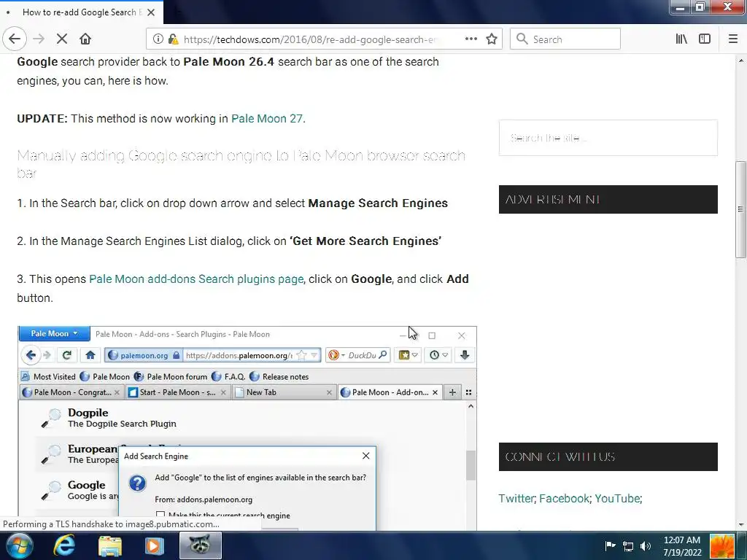Click the network tray icon
This screenshot has width=747, height=560.
click(x=628, y=546)
